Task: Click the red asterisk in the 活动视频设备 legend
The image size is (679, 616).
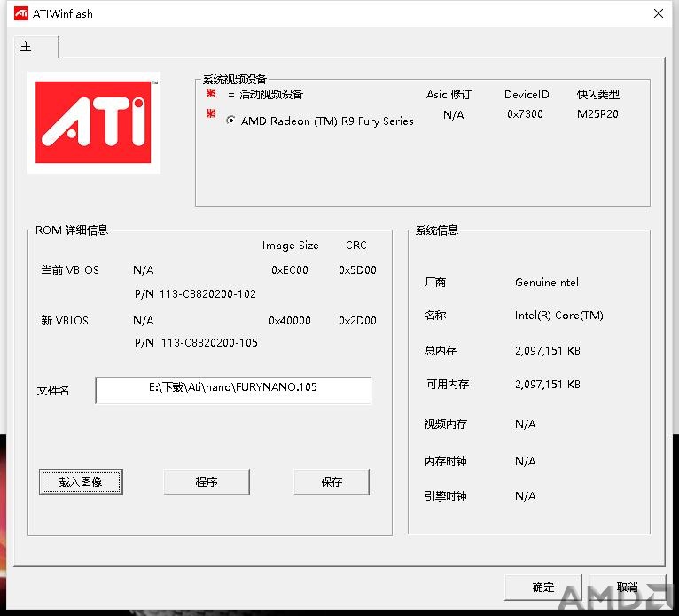Action: [x=211, y=93]
